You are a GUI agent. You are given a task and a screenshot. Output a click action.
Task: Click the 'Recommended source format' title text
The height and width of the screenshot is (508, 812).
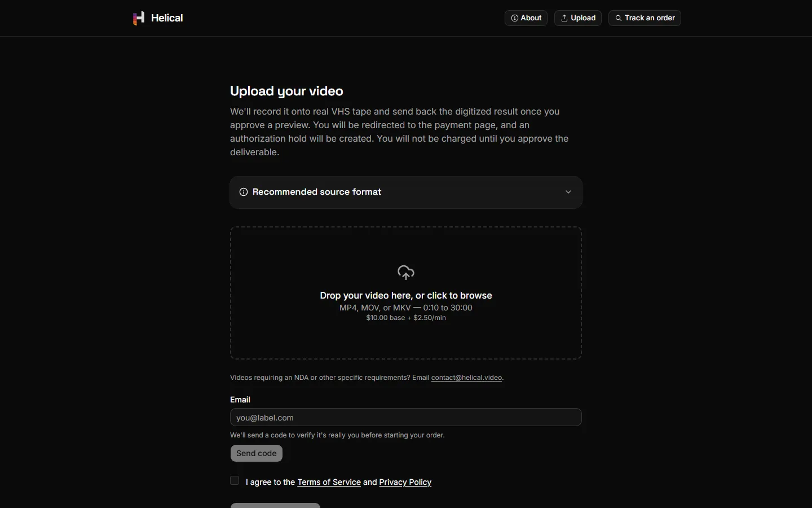317,192
